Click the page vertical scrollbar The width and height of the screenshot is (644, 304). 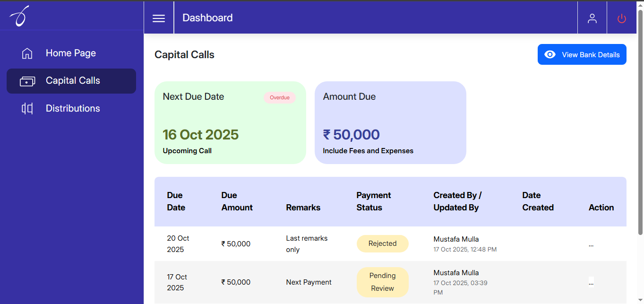click(x=641, y=123)
